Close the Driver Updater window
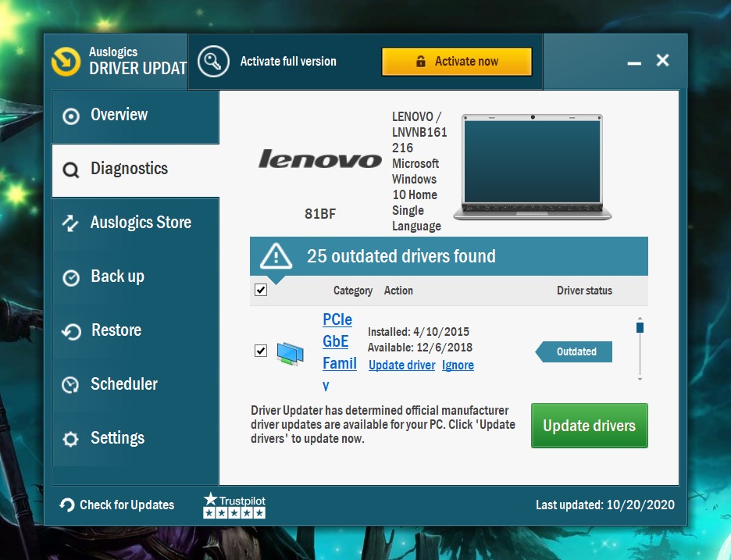Image resolution: width=731 pixels, height=560 pixels. pyautogui.click(x=662, y=60)
